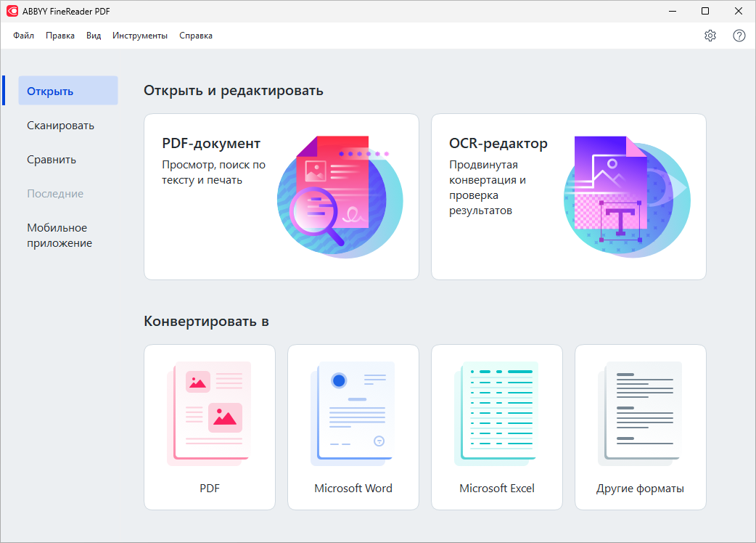Screen dimensions: 756x543
Task: Switch to the Сканировать section
Action: [61, 125]
